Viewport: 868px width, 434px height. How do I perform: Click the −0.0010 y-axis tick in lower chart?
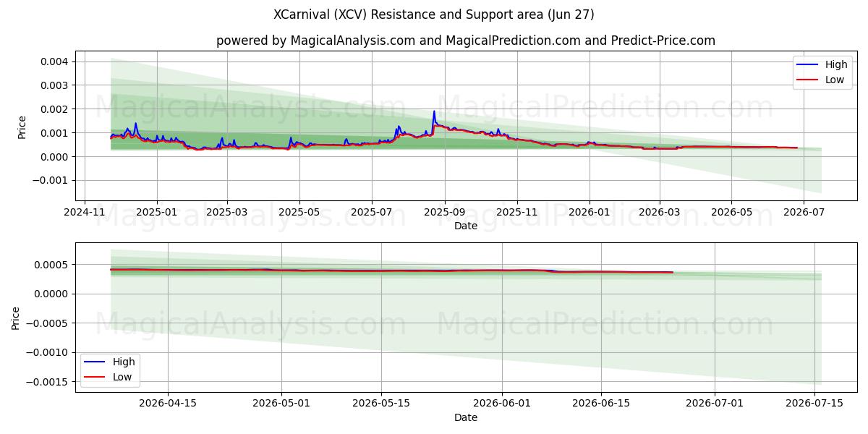click(48, 353)
